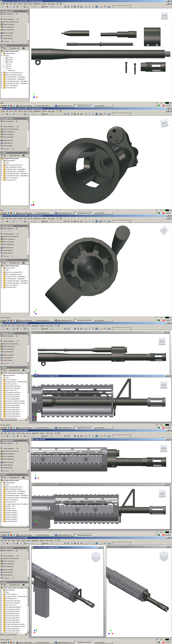
Task: Open Tools menu in the 2:20 PM window
Action: 25,111
